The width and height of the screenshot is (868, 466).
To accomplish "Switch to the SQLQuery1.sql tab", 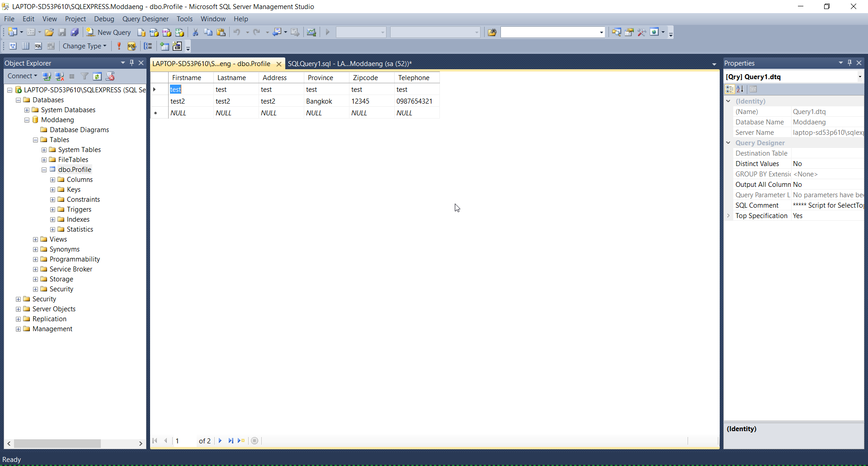I will (349, 64).
